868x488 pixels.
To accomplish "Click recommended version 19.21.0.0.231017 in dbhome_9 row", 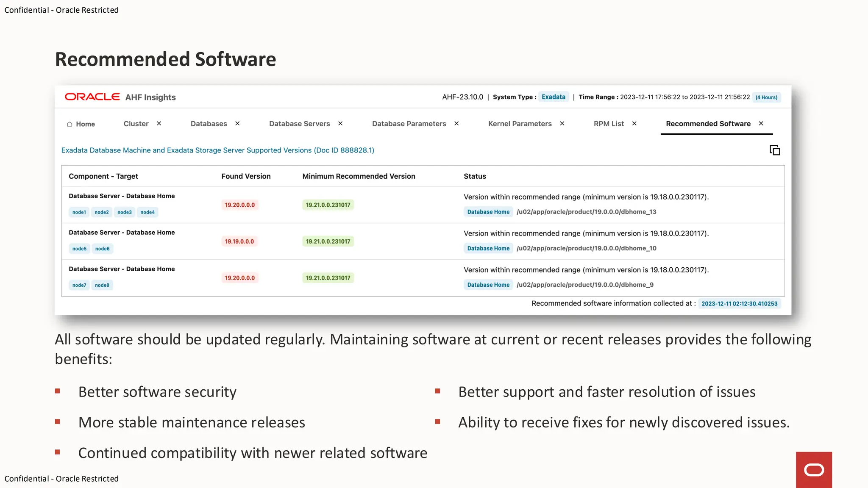I will [328, 278].
